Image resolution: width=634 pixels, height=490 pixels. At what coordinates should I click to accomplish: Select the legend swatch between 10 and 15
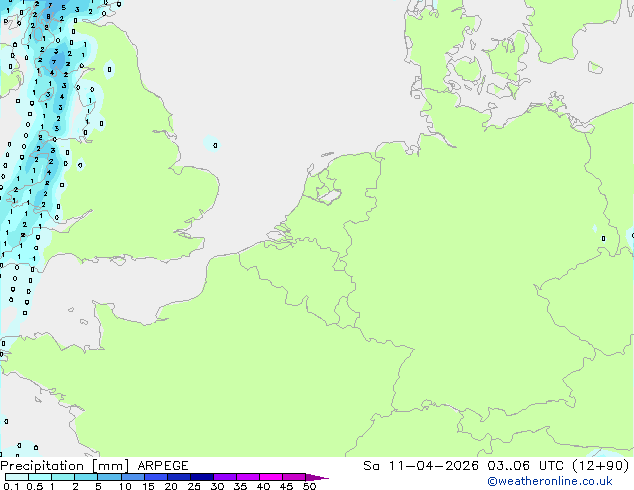132,477
